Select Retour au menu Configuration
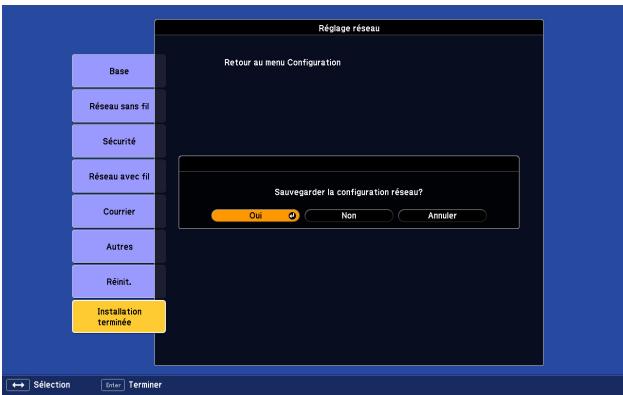The height and width of the screenshot is (395, 623). 282,62
